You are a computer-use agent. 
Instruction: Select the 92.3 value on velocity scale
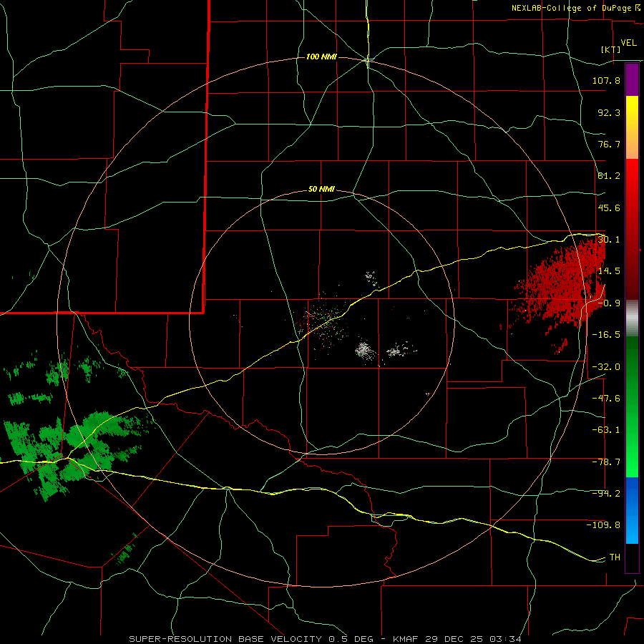(609, 112)
